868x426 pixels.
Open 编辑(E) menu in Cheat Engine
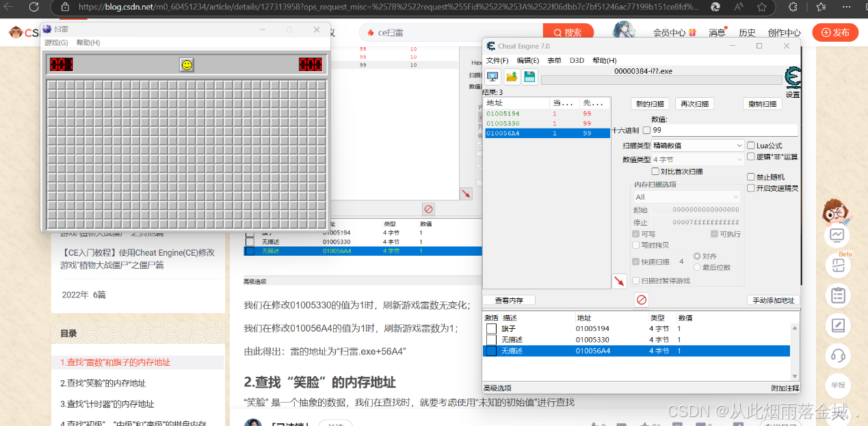pos(528,60)
